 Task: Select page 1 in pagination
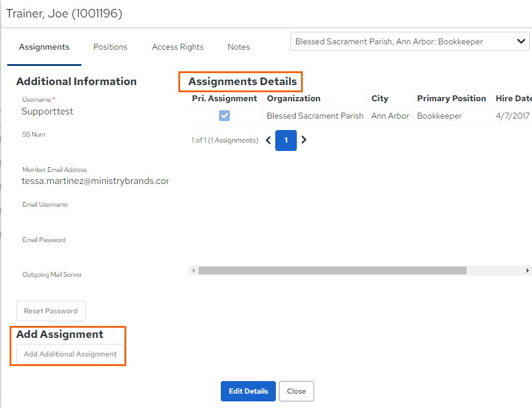click(x=286, y=140)
